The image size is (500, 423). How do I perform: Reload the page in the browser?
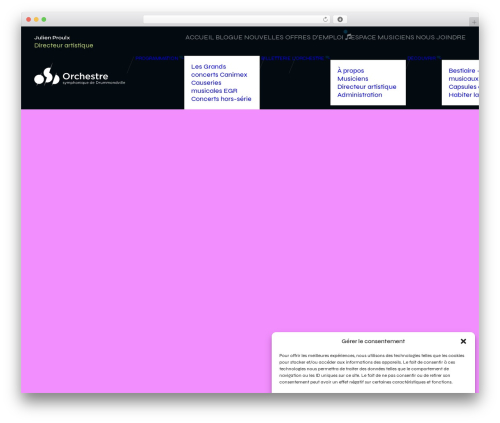tap(325, 19)
